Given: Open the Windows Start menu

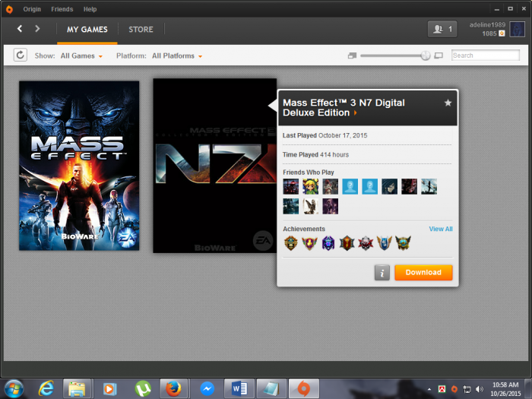Looking at the screenshot, I should [14, 389].
